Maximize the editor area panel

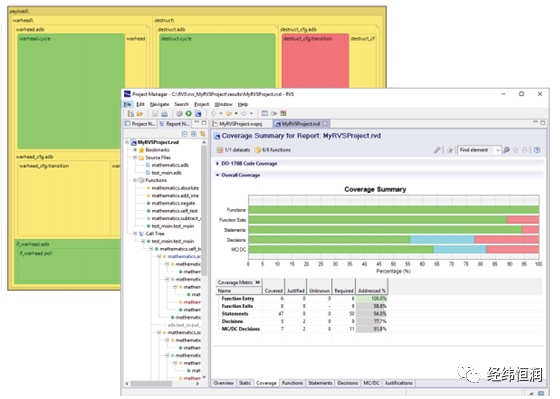[x=542, y=123]
